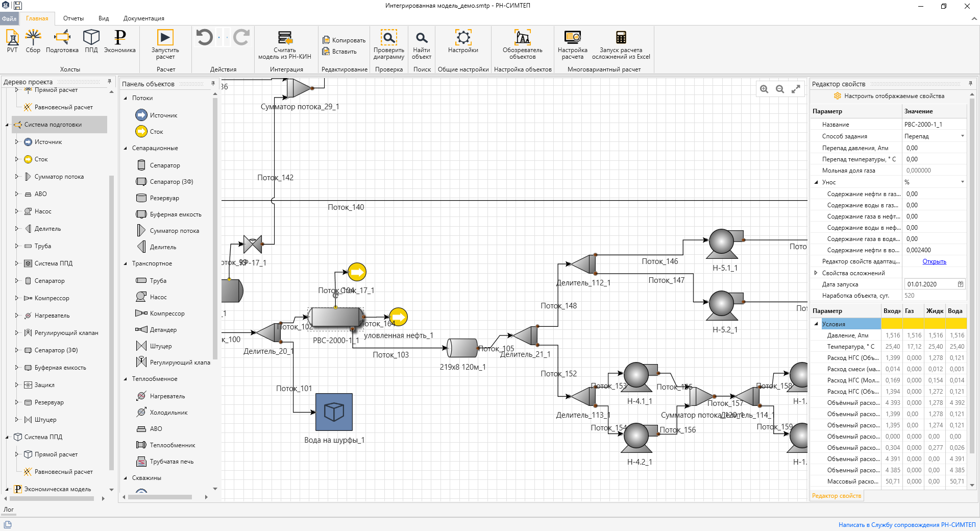This screenshot has height=531, width=980.
Task: Zoom in on the diagram canvas
Action: [764, 89]
